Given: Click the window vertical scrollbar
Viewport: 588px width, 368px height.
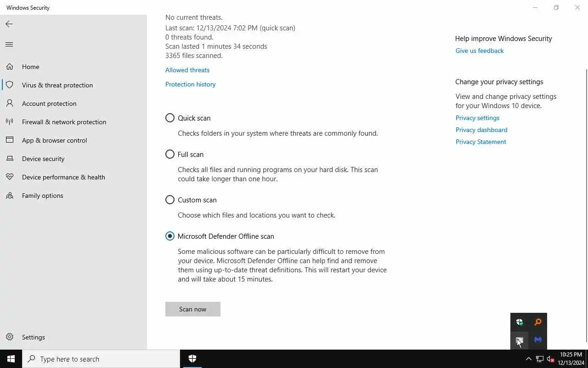Looking at the screenshot, I should click(587, 205).
